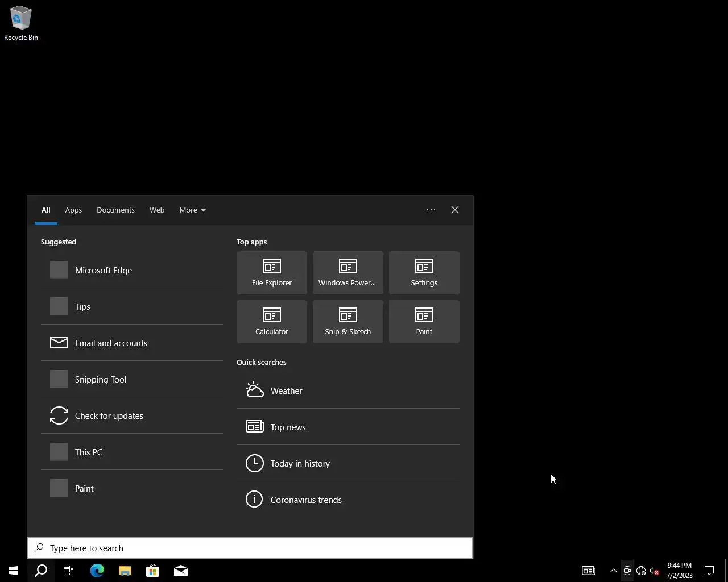Launch Microsoft Edge from the taskbar
This screenshot has height=582, width=728.
(97, 571)
